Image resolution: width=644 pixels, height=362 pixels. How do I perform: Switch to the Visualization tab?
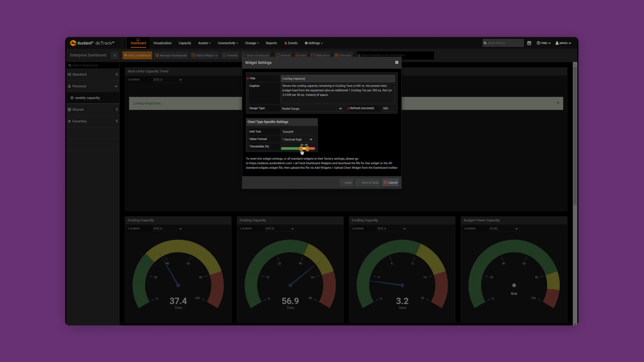pos(162,43)
